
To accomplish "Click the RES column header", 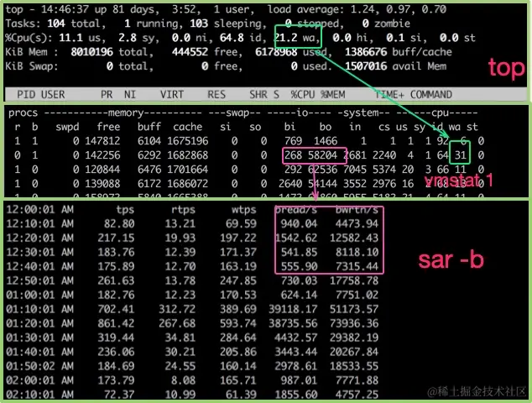I will pos(216,94).
